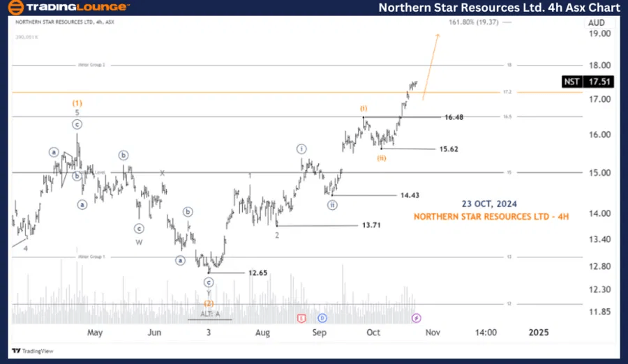Click the 2025 label on time axis
The width and height of the screenshot is (628, 364).
(x=539, y=333)
